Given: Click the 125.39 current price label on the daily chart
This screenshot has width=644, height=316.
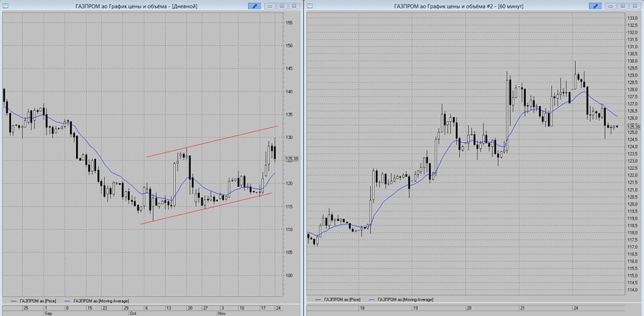Looking at the screenshot, I should 290,158.
